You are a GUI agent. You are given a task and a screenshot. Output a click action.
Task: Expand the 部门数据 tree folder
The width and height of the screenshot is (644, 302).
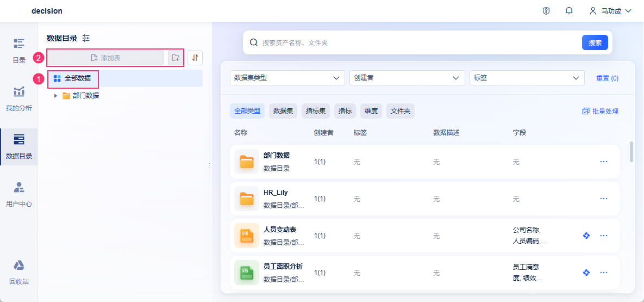tap(55, 96)
